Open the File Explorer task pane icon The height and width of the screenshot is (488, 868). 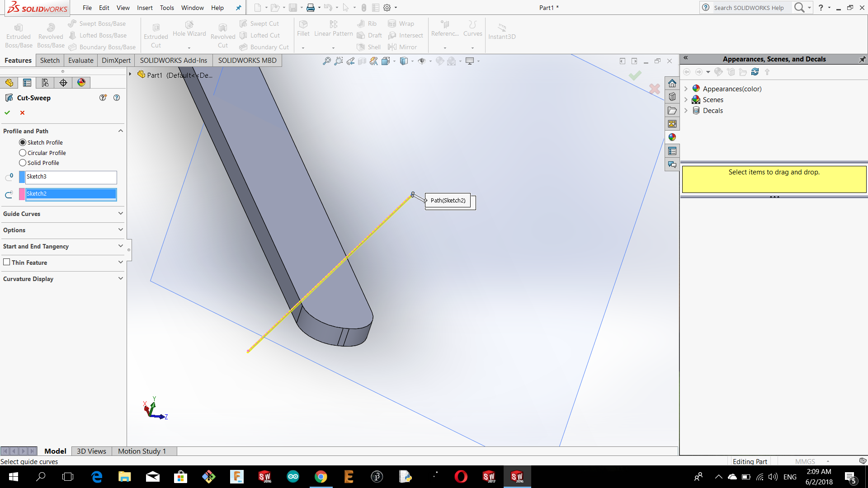[x=672, y=110]
